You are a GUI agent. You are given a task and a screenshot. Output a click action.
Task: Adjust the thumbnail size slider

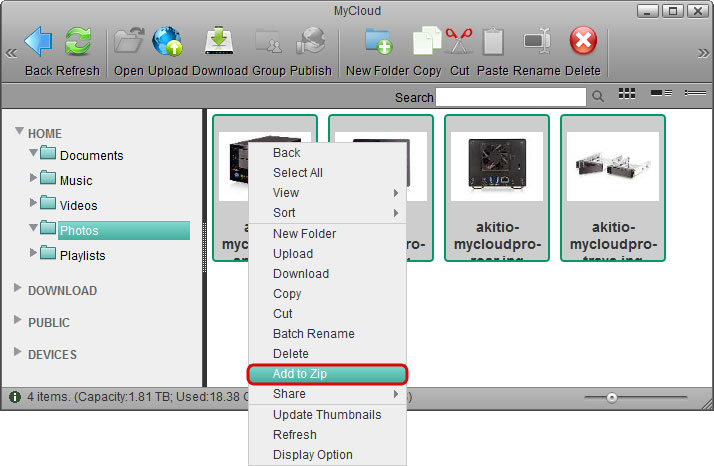coord(612,398)
